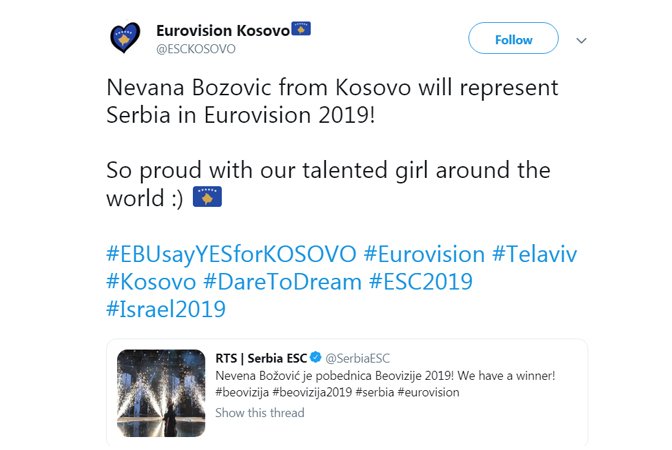The height and width of the screenshot is (450, 672).
Task: Open the #Eurovision hashtag in the tweet
Action: point(428,254)
